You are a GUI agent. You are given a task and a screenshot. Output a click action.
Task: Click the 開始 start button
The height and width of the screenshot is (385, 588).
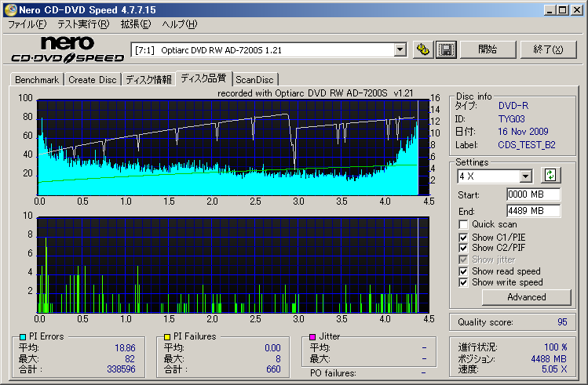tap(488, 49)
